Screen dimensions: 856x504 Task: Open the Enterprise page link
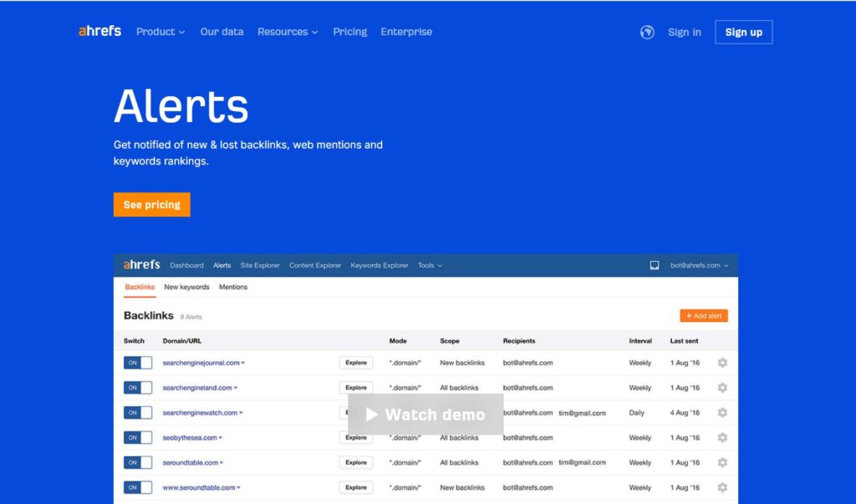406,32
